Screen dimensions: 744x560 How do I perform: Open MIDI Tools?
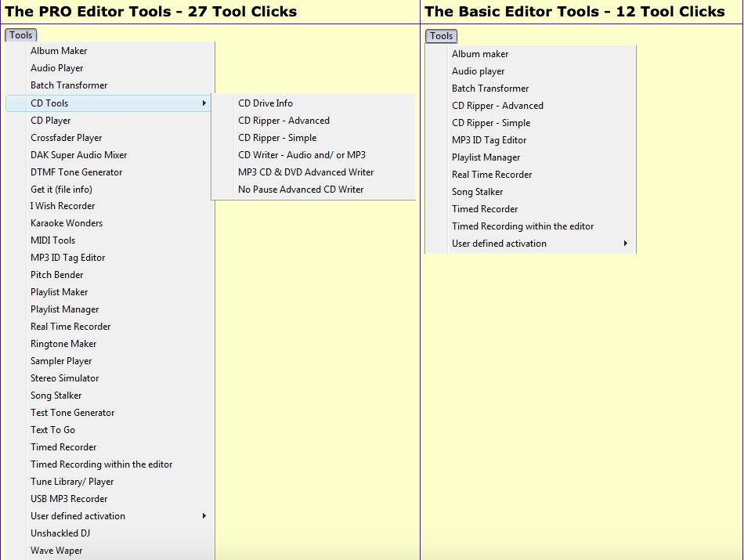point(52,240)
